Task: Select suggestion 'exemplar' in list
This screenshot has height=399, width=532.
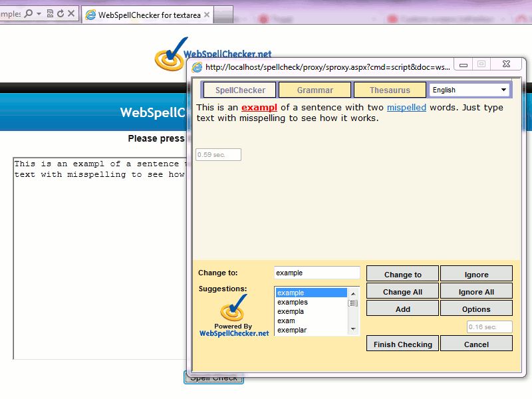Action: (311, 330)
